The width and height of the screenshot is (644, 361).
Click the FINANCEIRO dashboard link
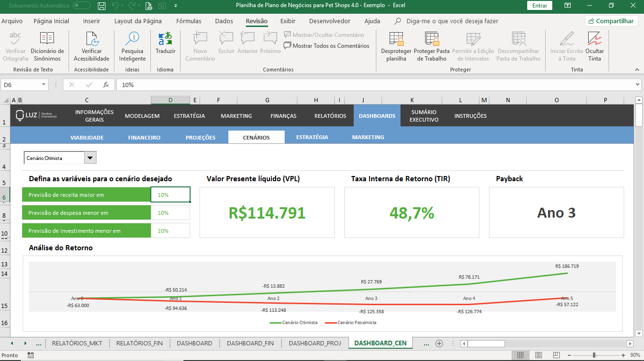click(144, 137)
